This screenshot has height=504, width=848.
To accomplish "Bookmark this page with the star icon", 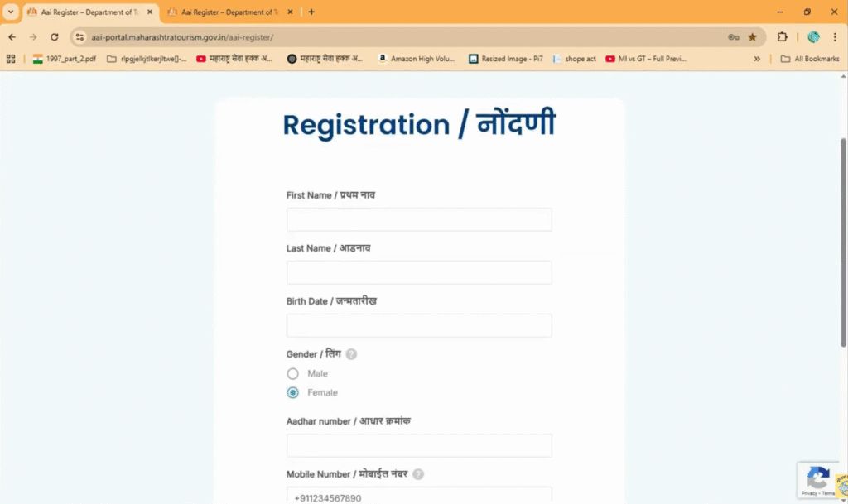I will click(752, 37).
